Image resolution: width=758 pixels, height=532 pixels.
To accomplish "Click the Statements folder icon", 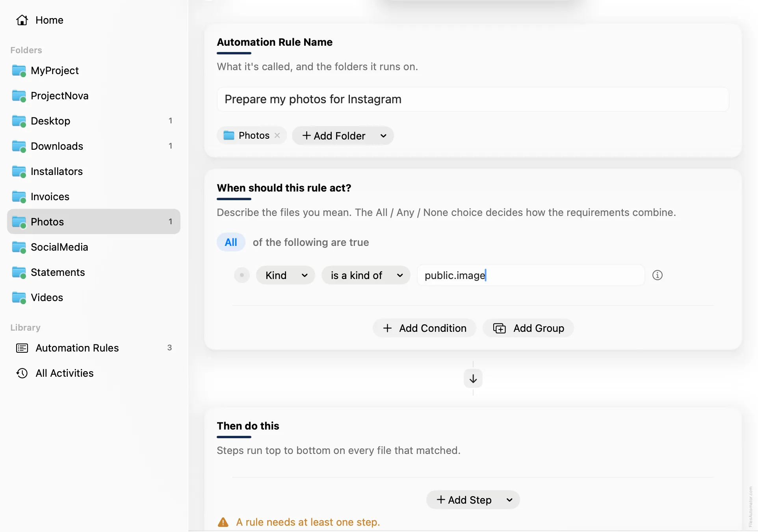I will [19, 273].
